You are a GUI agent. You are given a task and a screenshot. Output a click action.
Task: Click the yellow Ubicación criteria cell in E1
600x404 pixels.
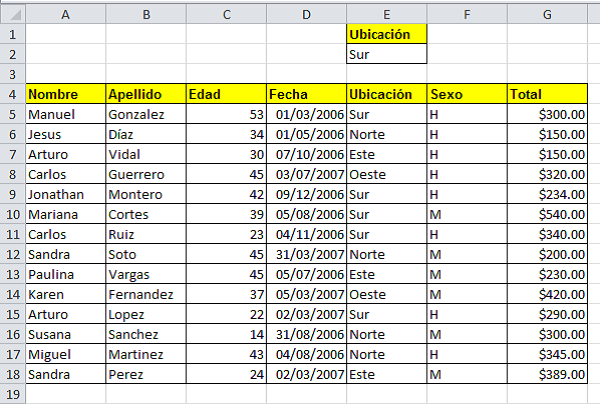(x=387, y=34)
